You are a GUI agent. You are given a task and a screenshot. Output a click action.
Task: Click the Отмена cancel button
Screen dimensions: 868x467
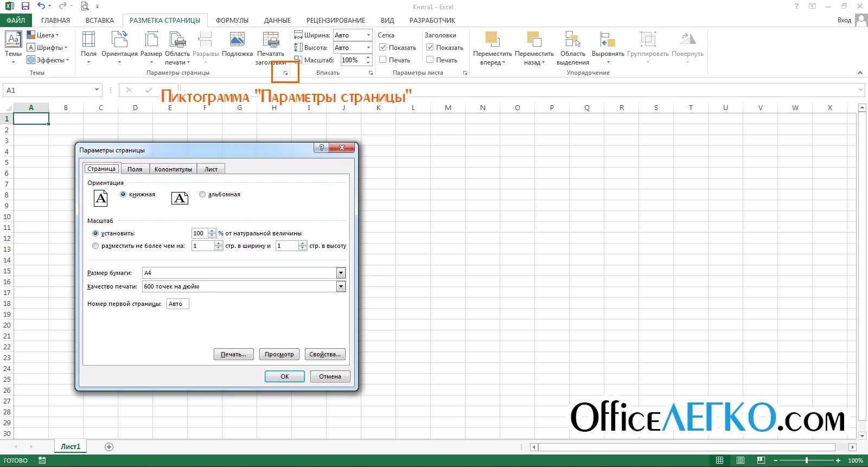click(x=330, y=376)
